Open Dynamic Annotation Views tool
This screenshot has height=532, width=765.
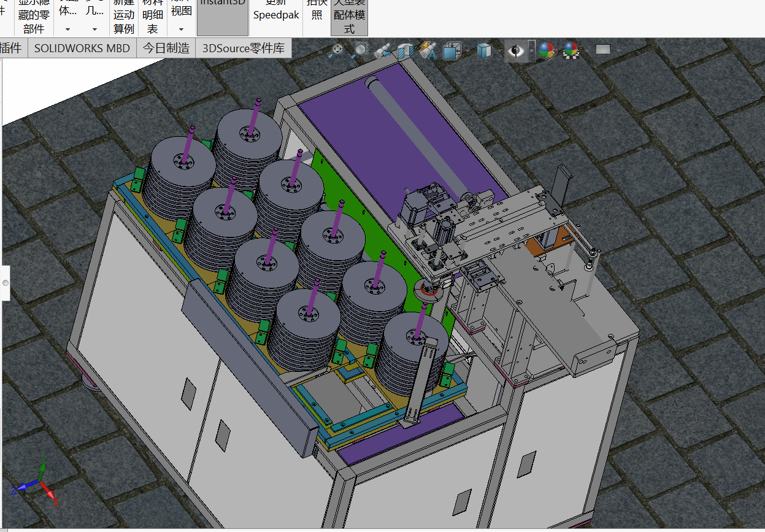click(x=428, y=51)
